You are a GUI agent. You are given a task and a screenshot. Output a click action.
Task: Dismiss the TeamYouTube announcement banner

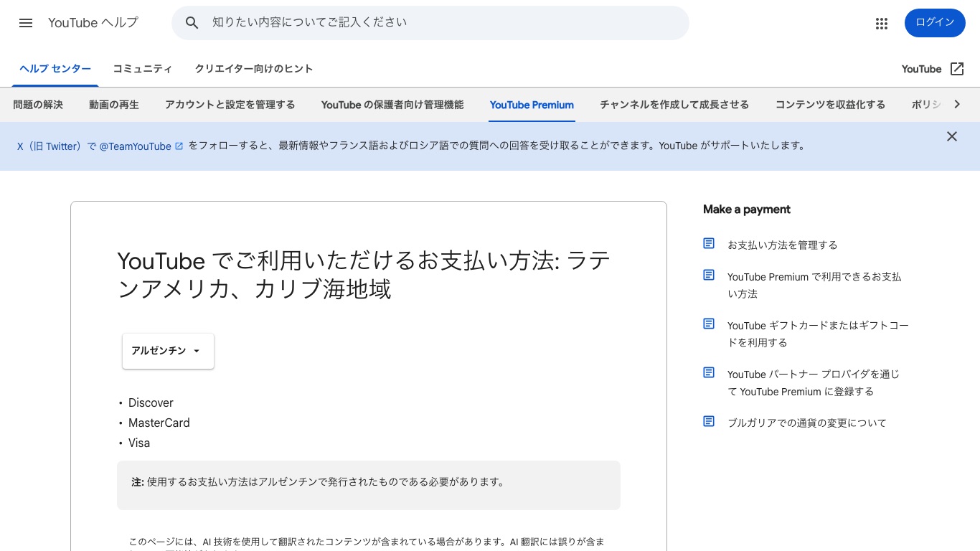click(952, 136)
